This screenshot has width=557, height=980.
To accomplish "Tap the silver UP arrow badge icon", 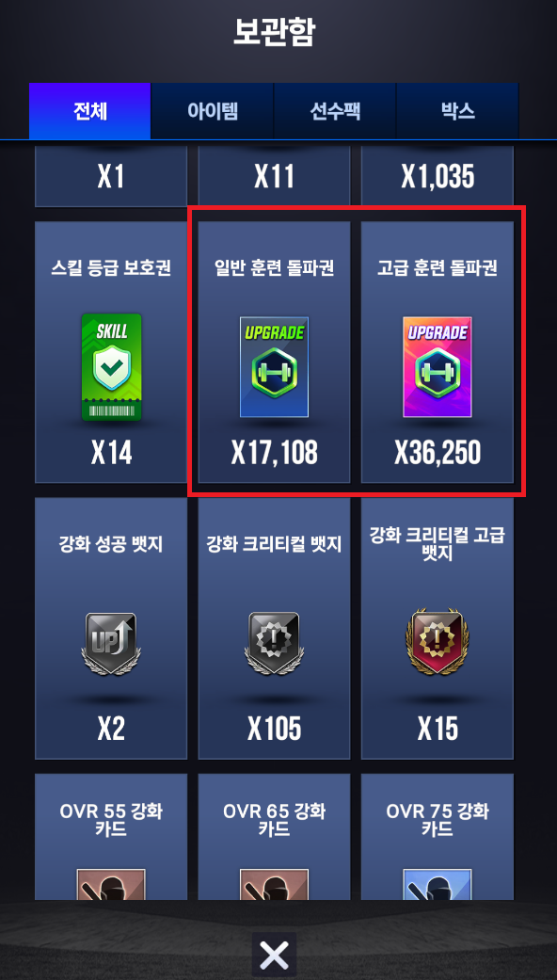I will (x=111, y=644).
